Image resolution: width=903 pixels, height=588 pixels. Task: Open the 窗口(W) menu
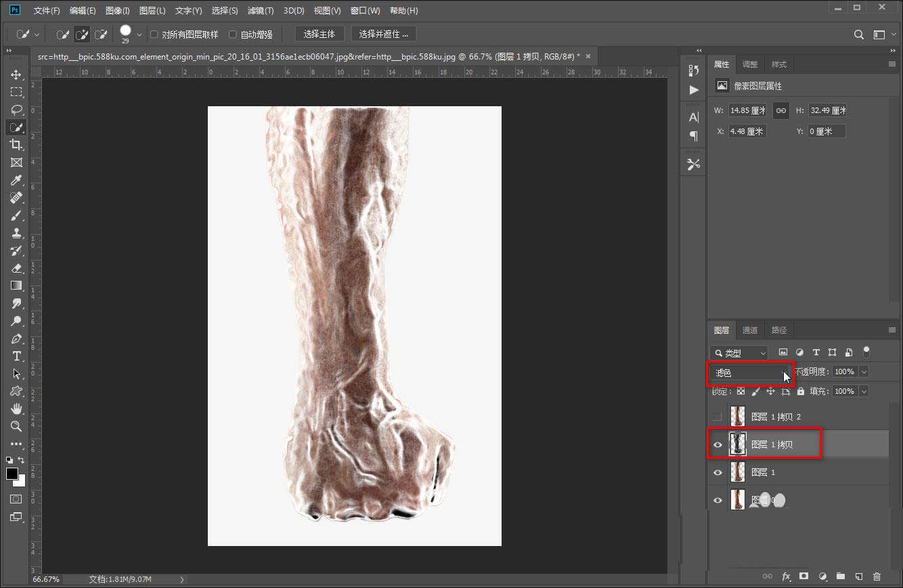tap(366, 11)
